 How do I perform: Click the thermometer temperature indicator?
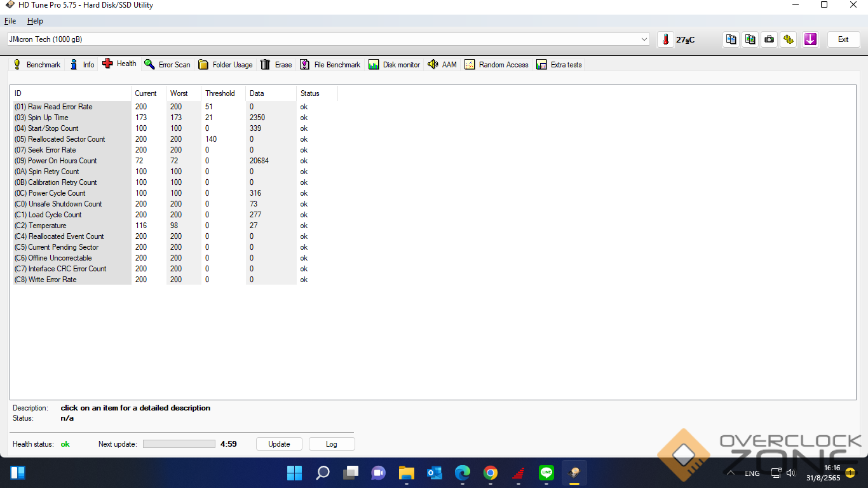665,39
